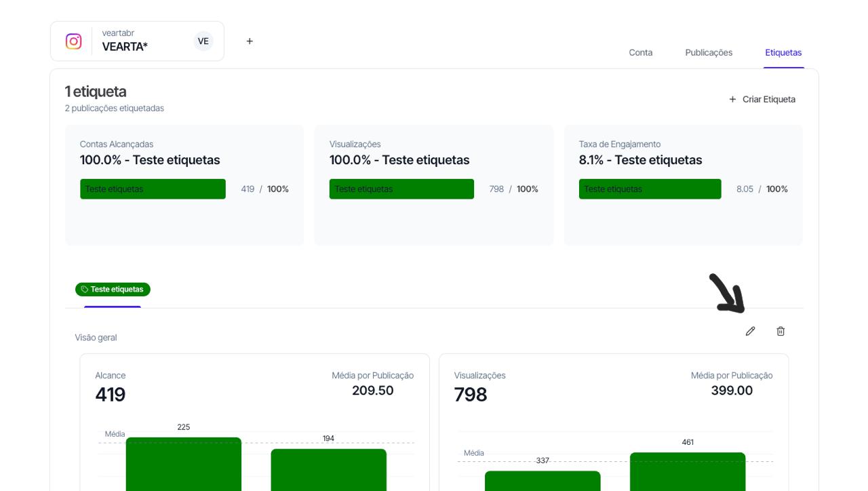868x491 pixels.
Task: Click the 'Visão geral' label
Action: 96,338
